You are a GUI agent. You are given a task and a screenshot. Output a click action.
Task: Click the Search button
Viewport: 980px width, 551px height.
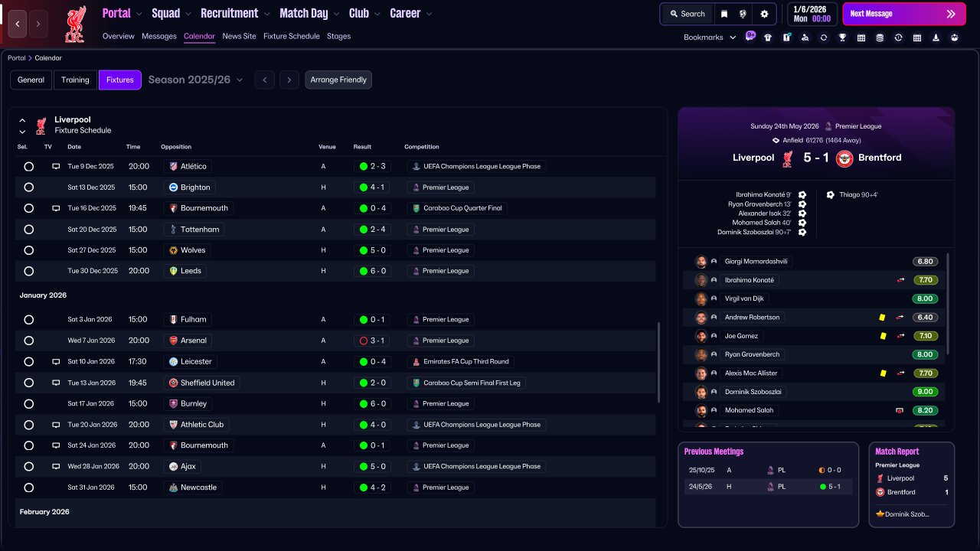pyautogui.click(x=687, y=14)
